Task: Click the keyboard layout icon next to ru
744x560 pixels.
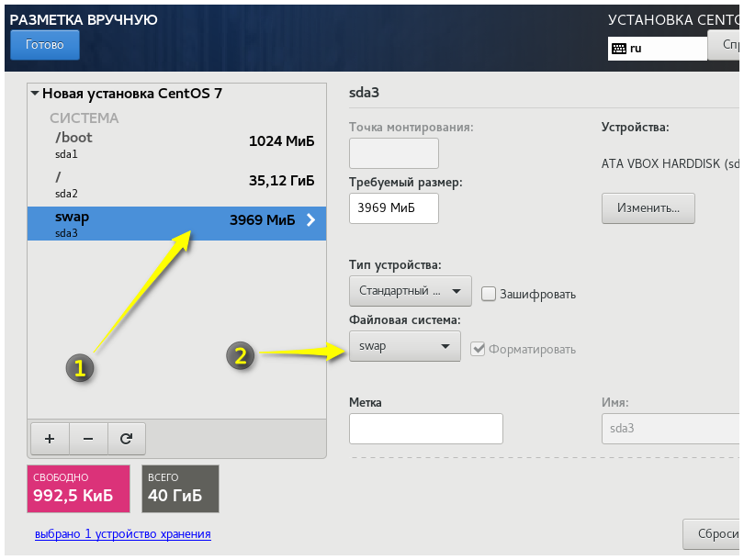Action: tap(619, 49)
